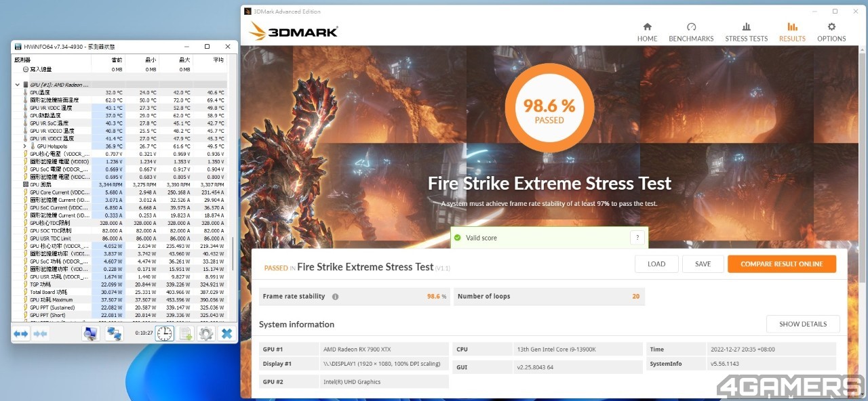Select the "GPU PPT (Short)" sensor row
868x401 pixels.
pos(121,315)
